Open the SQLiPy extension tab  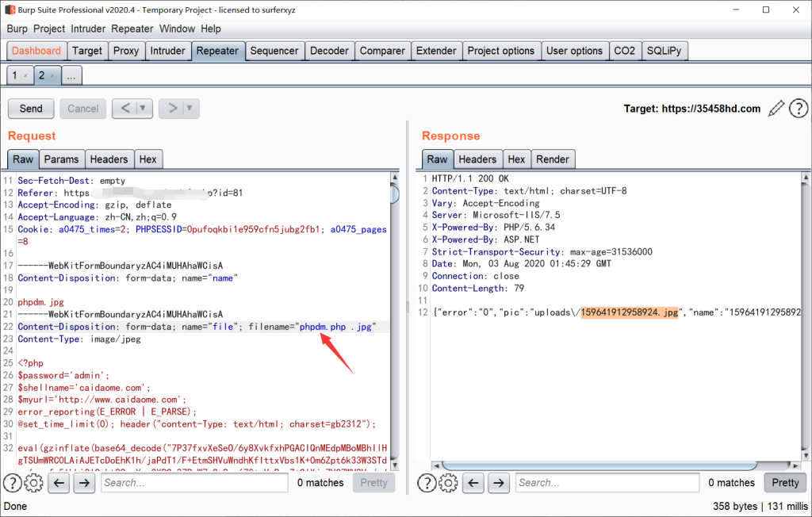[664, 51]
